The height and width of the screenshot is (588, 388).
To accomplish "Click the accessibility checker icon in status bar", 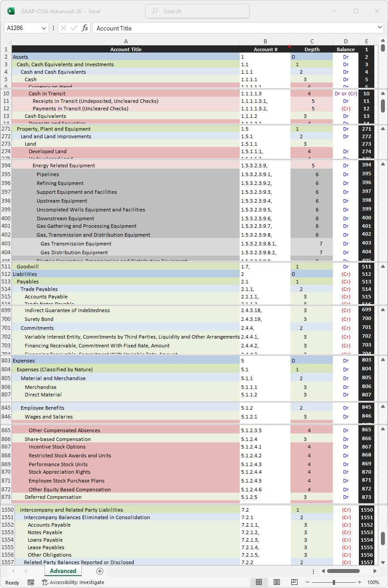I will [45, 582].
